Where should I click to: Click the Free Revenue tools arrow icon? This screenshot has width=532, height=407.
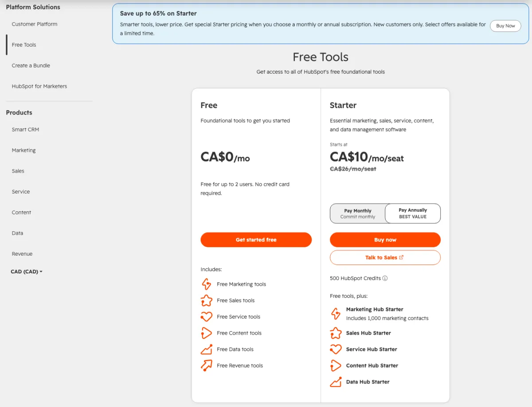[206, 366]
